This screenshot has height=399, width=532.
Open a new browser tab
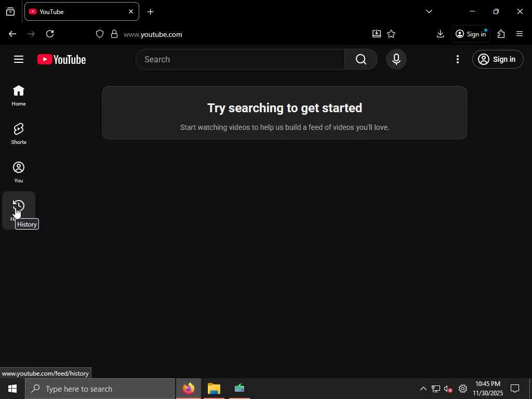[x=150, y=12]
